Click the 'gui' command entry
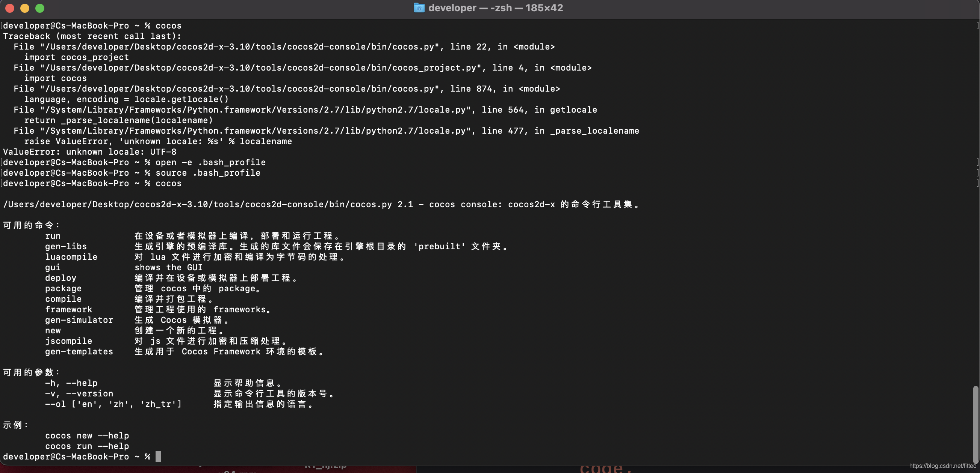Image resolution: width=980 pixels, height=473 pixels. [53, 267]
